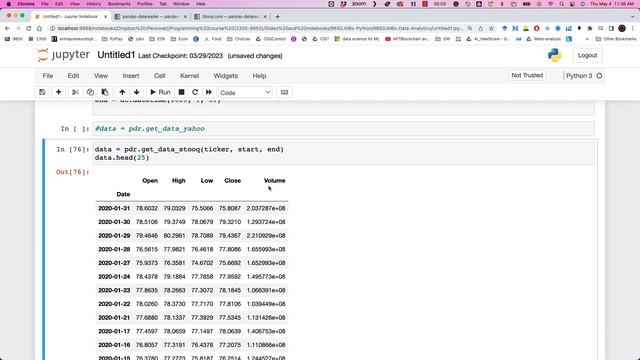
Task: Click the Volume column header
Action: 274,180
